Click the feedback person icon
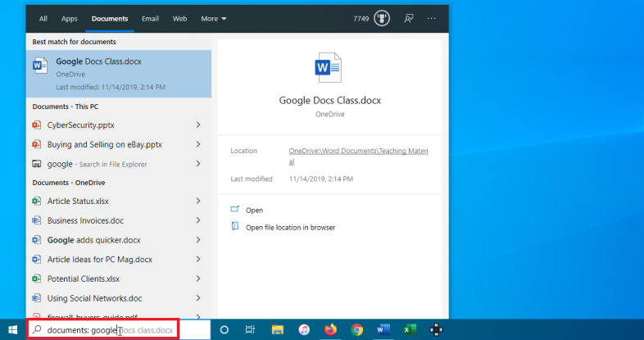Viewport: 644px width, 340px height. pos(409,19)
